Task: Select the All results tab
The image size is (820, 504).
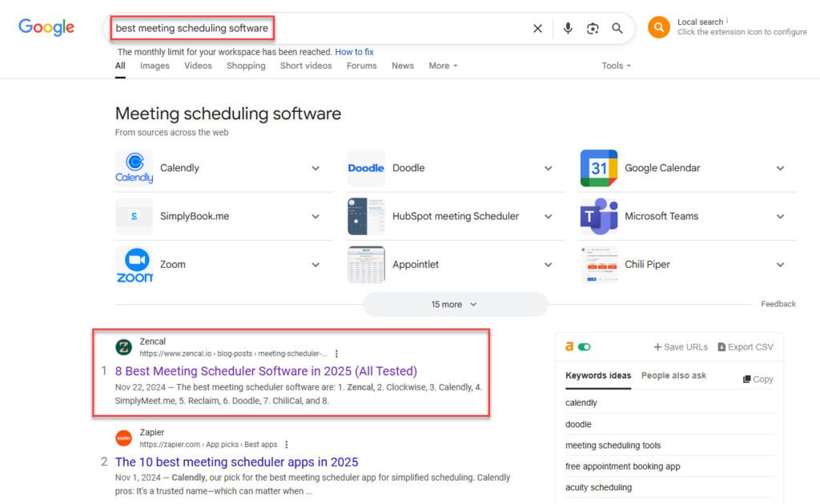Action: coord(120,66)
